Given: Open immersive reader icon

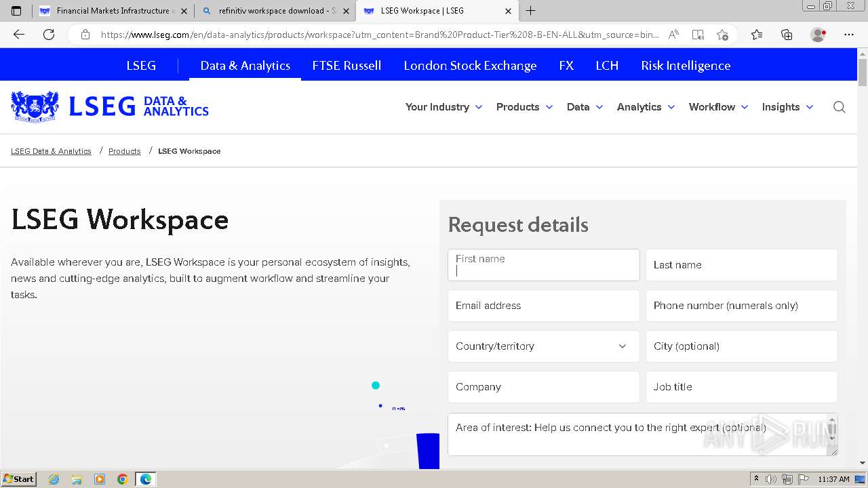Looking at the screenshot, I should 698,35.
